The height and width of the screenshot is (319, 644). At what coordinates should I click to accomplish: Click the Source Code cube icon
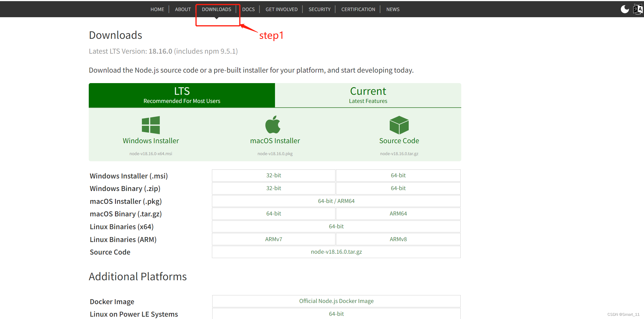point(399,125)
